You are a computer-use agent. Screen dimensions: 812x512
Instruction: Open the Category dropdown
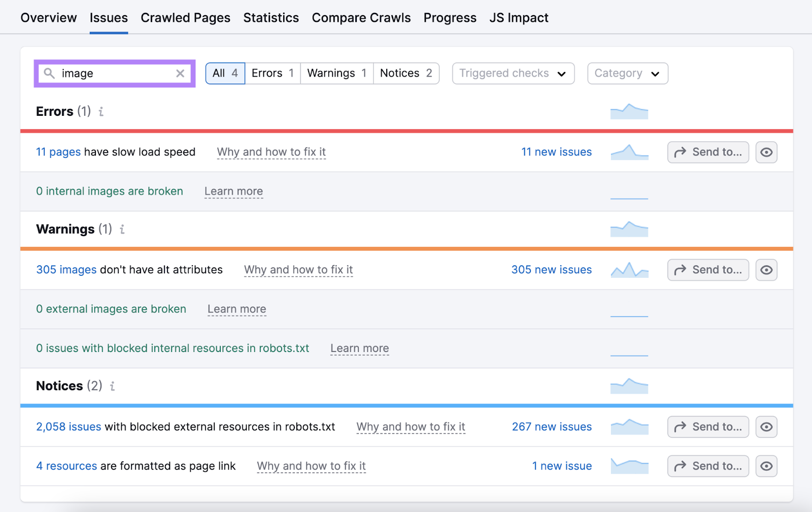click(x=627, y=73)
